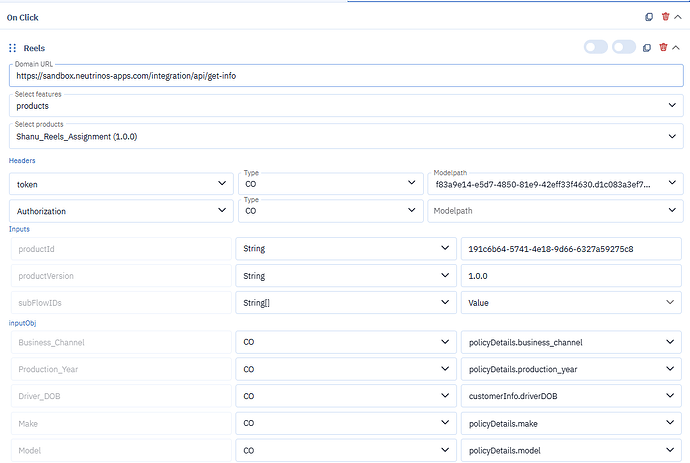The width and height of the screenshot is (690, 463).
Task: Collapse the Reels action panel
Action: (x=676, y=48)
